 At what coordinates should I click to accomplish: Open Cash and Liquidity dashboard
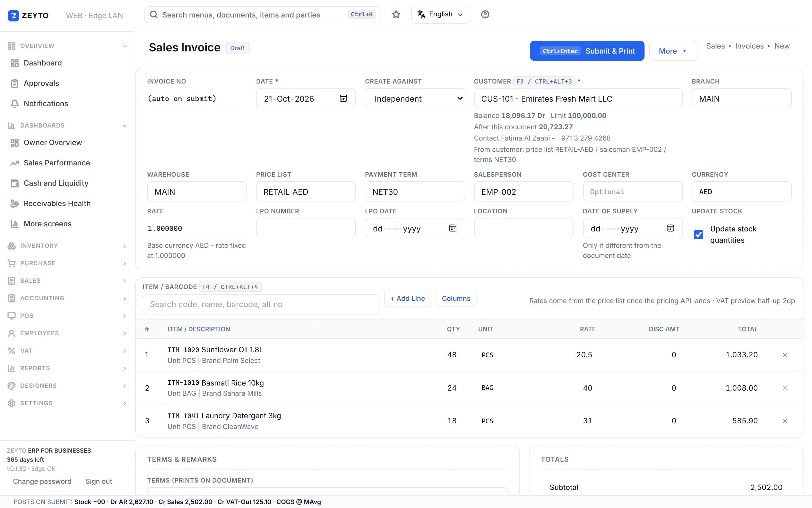pos(67,183)
